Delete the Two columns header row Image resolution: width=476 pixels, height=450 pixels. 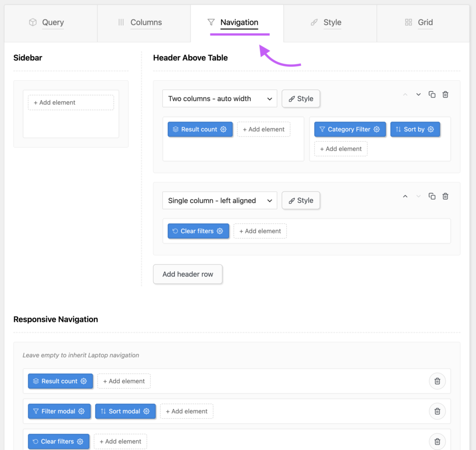click(x=445, y=95)
